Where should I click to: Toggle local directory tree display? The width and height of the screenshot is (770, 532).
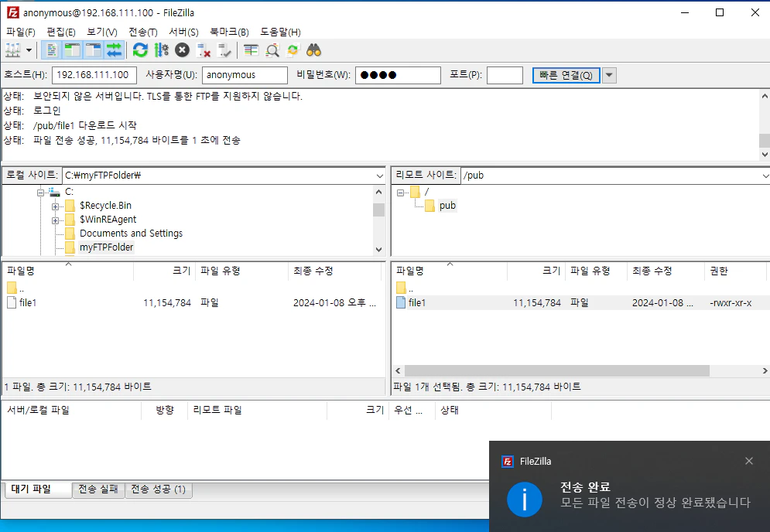pos(72,50)
